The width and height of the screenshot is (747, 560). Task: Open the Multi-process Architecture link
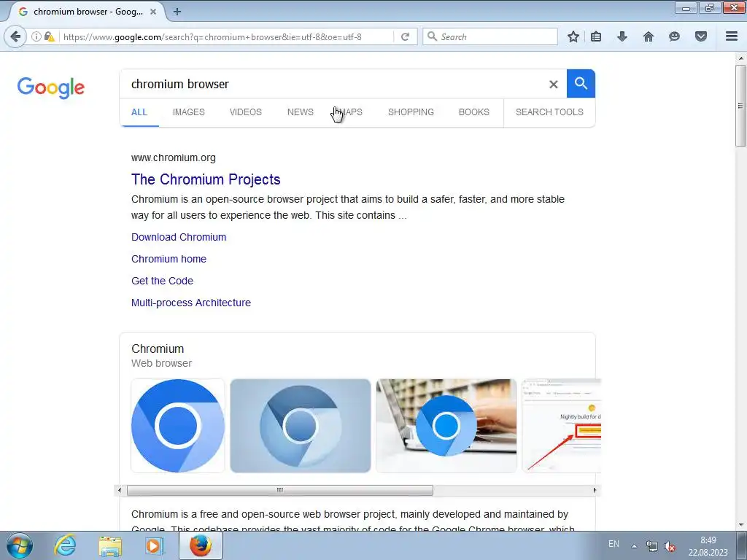191,303
